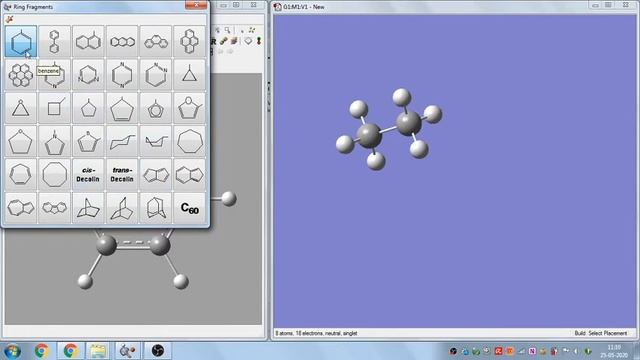The height and width of the screenshot is (360, 640).
Task: Pick the cyclopentene fragment with double bond
Action: [122, 109]
